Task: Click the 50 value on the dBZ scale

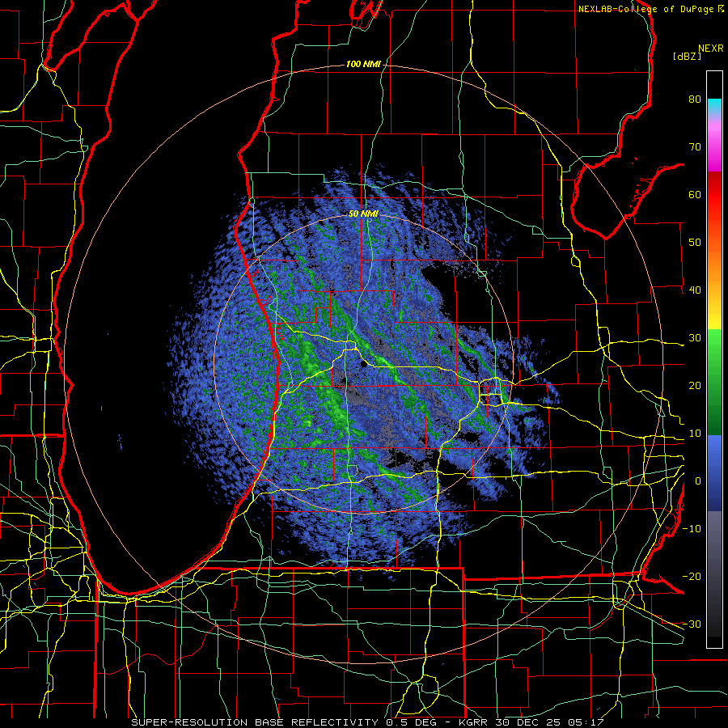Action: (695, 243)
